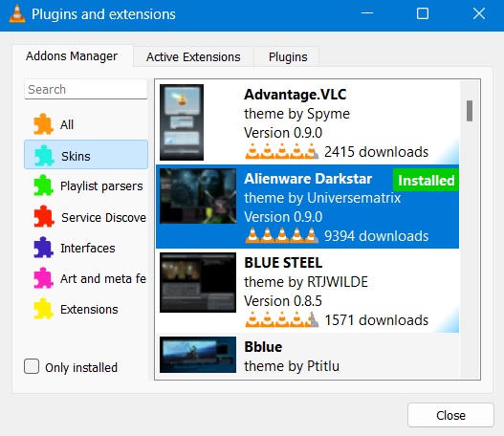Click the orange All puzzle icon
This screenshot has height=436, width=504.
(43, 124)
